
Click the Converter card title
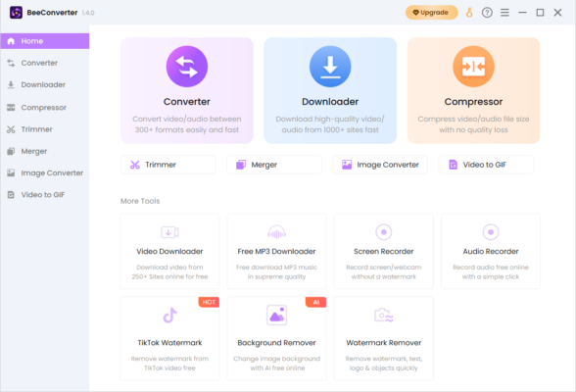pyautogui.click(x=187, y=102)
